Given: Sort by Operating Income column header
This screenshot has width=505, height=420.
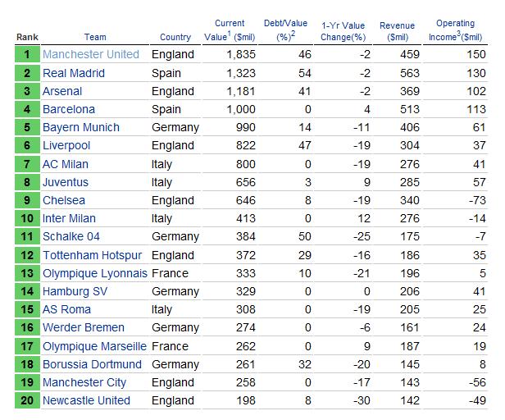Looking at the screenshot, I should (x=456, y=30).
